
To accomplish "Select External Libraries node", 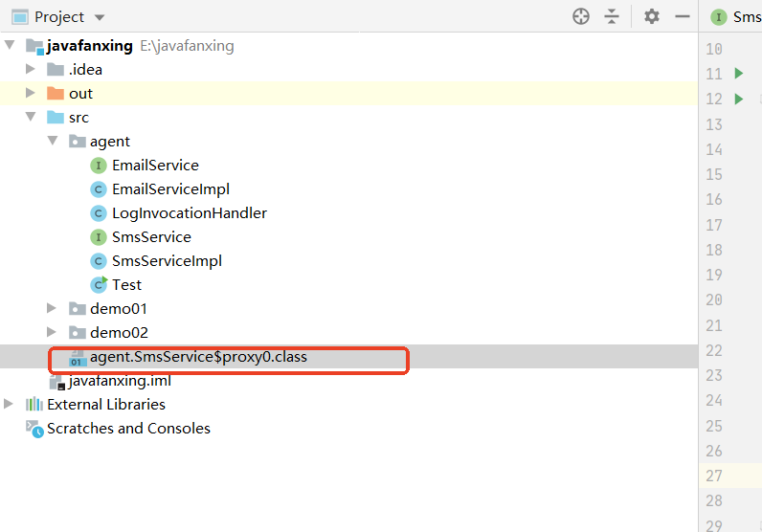I will (x=106, y=404).
